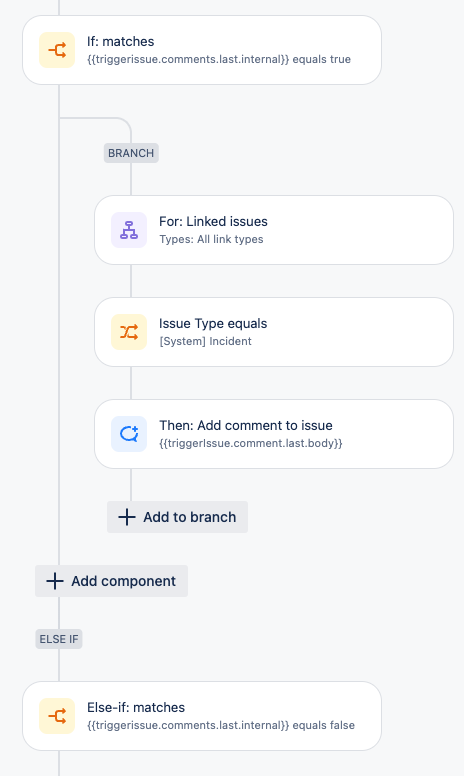The height and width of the screenshot is (776, 464).
Task: Click the BRANCH label tag
Action: tap(131, 153)
